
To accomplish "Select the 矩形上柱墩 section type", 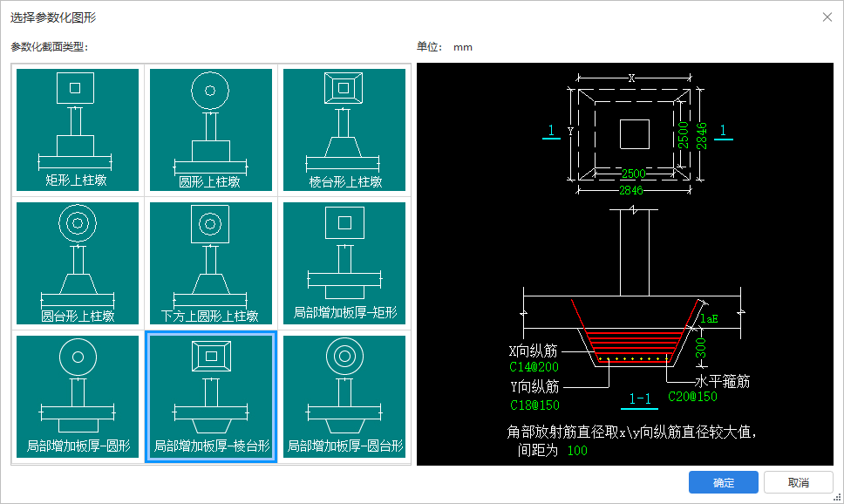I will point(78,130).
